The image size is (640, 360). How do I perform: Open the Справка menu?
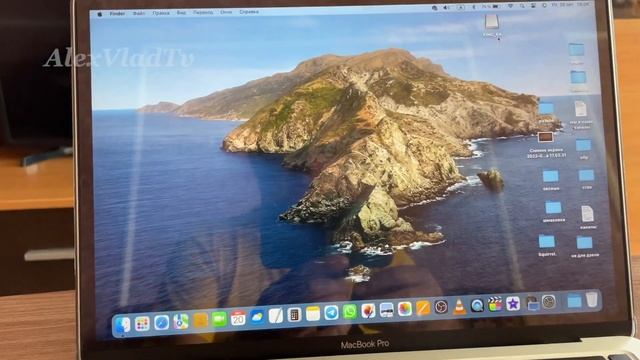tap(249, 12)
